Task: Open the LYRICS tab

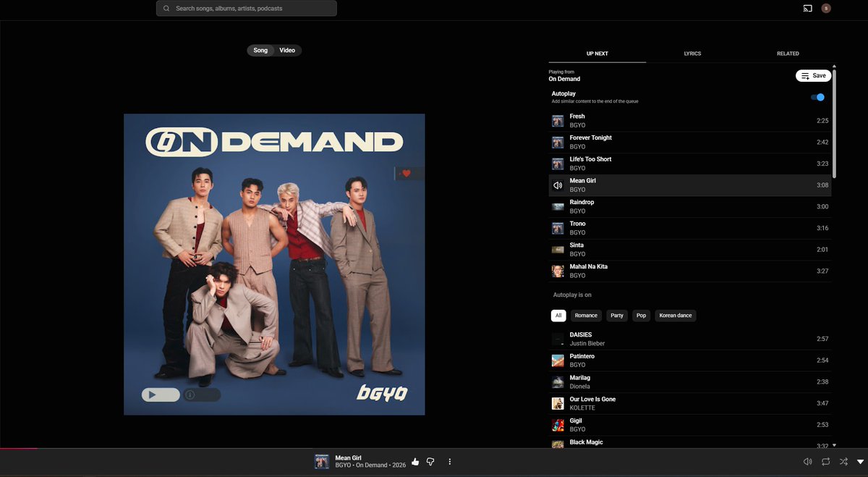Action: [692, 54]
